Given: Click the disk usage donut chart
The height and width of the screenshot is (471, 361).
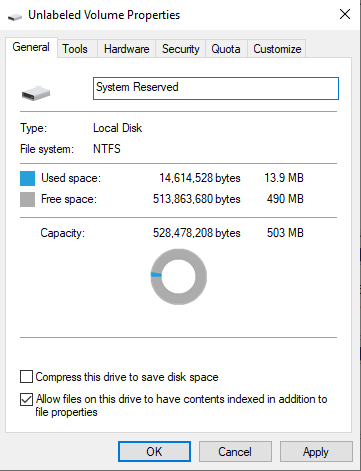Looking at the screenshot, I should click(x=179, y=277).
